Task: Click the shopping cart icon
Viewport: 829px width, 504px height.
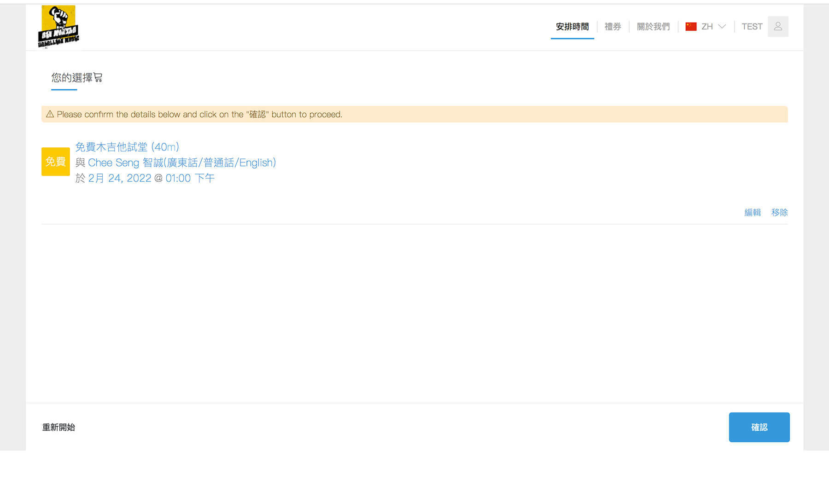Action: (98, 78)
